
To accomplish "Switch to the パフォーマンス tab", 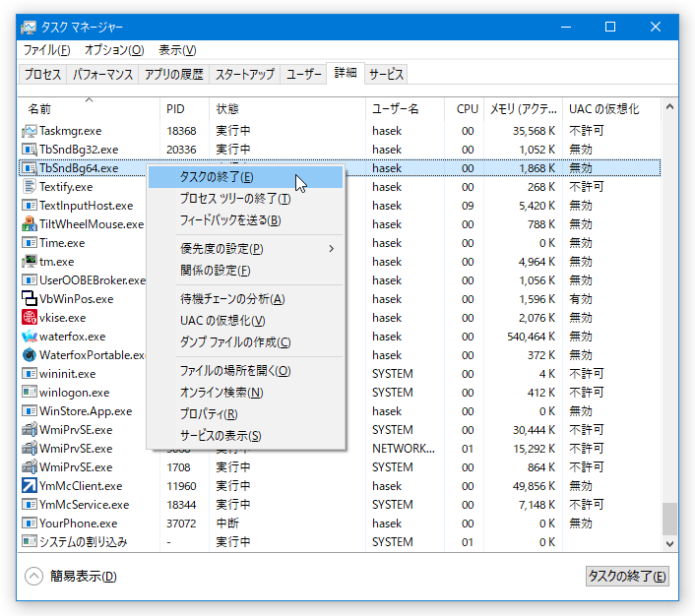I will tap(102, 74).
